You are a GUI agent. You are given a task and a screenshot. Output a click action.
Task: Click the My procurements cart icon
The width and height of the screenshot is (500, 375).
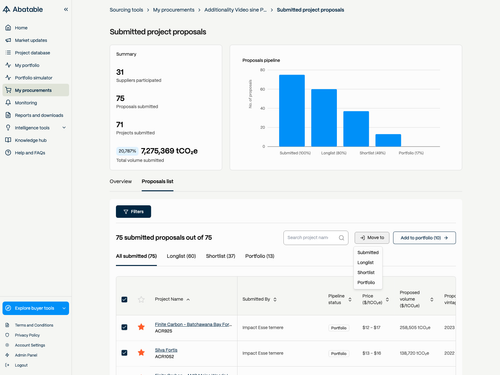pos(8,90)
